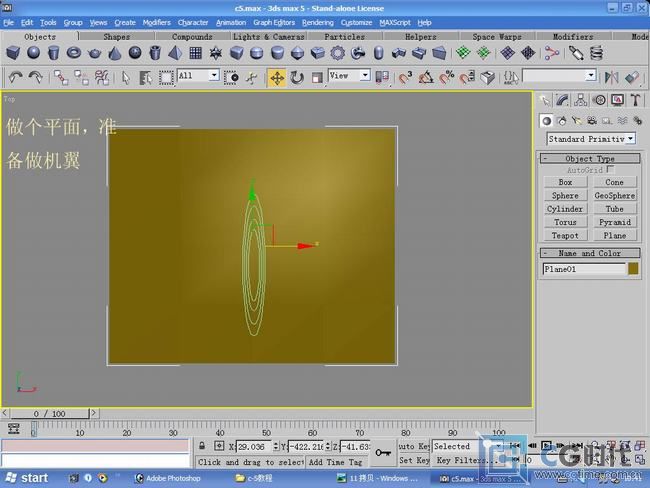Activate the Select and Link tool
Image resolution: width=650 pixels, height=488 pixels.
pyautogui.click(x=61, y=78)
